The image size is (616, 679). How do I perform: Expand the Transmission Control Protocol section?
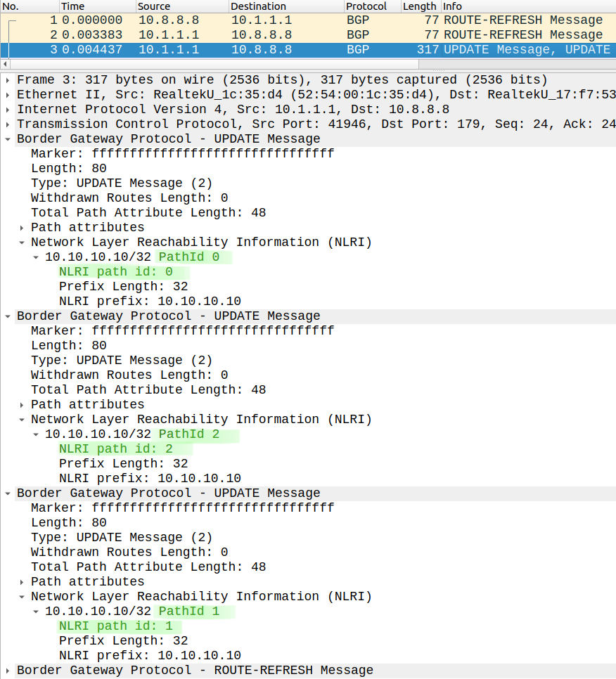[8, 124]
